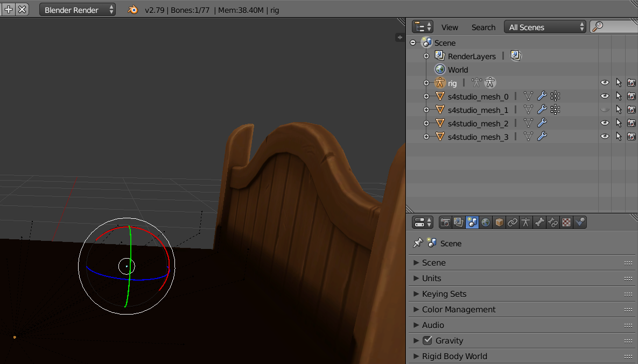This screenshot has width=638, height=364.
Task: Click the render layer icon beside RenderLayers
Action: 516,56
